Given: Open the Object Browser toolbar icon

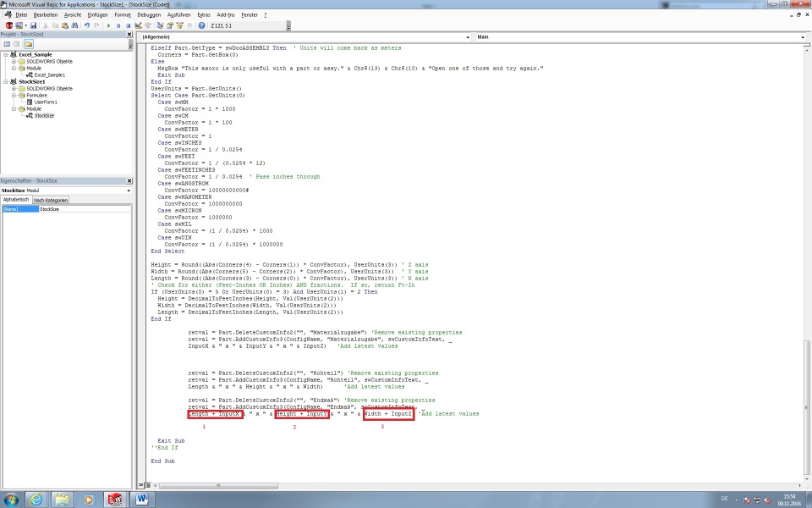Looking at the screenshot, I should click(179, 25).
